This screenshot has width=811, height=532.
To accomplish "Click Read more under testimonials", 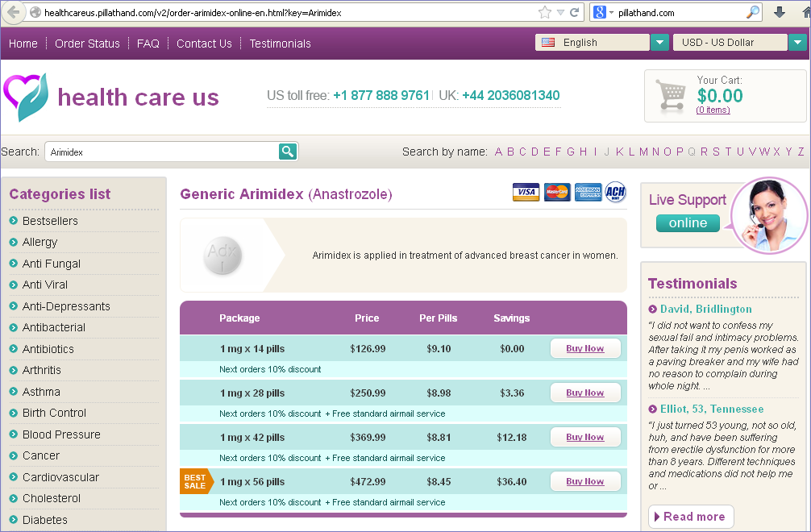I will pyautogui.click(x=689, y=517).
